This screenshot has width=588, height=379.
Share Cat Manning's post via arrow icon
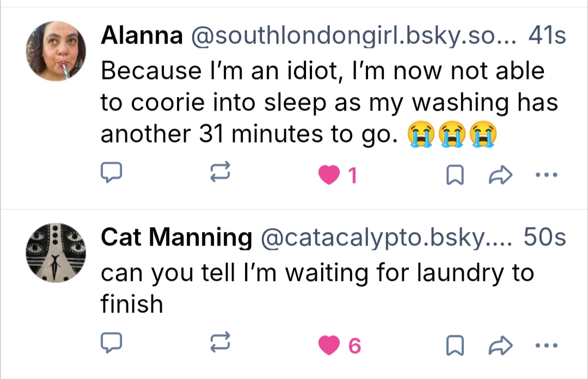click(501, 345)
